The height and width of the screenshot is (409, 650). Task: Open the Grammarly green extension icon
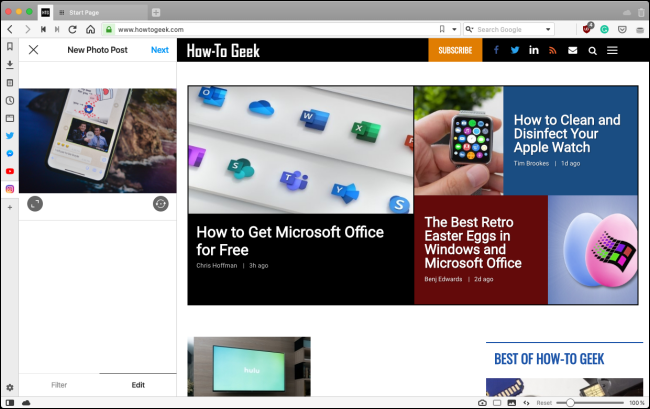604,29
